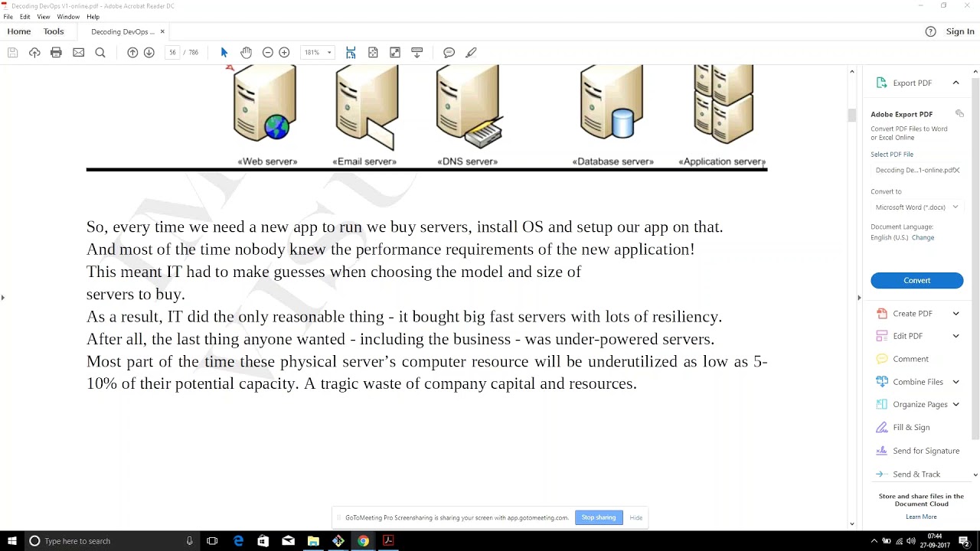Select the highlight text pen icon
This screenshot has height=551, width=980.
tap(472, 53)
